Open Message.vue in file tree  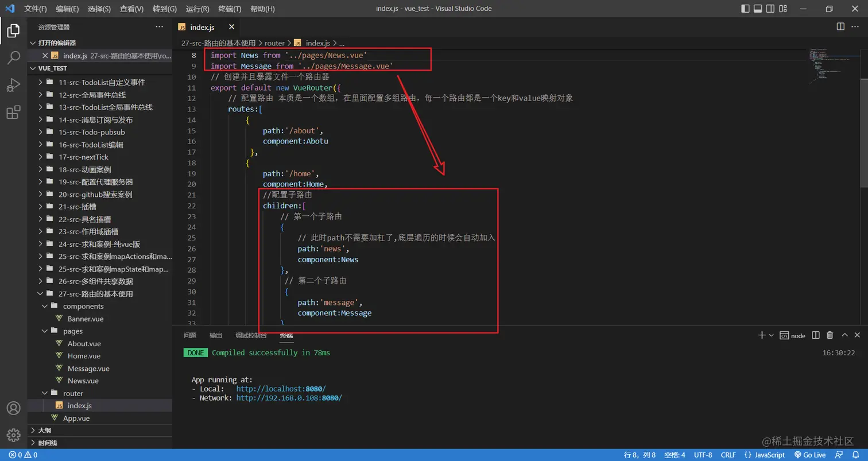100,369
